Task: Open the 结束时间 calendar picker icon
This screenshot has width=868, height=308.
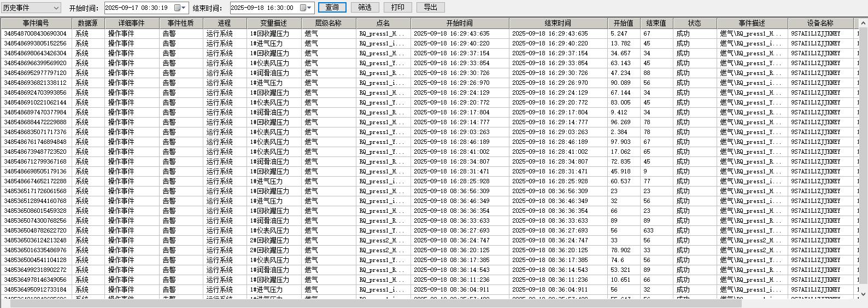Action: pyautogui.click(x=303, y=8)
